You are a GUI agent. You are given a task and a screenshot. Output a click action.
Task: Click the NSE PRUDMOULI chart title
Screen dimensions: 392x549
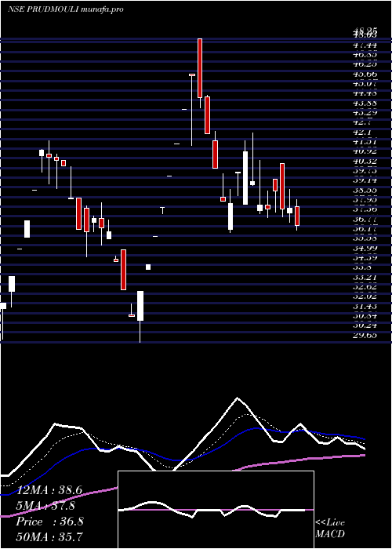pyautogui.click(x=44, y=9)
